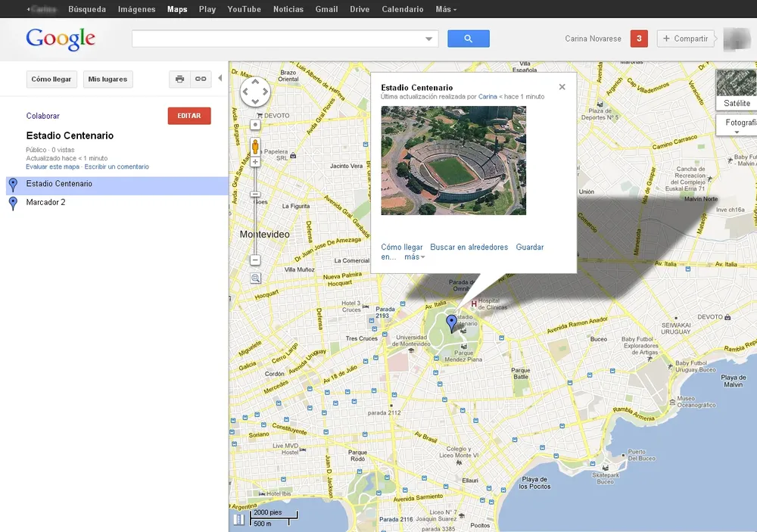Zoom in with the plus button
This screenshot has height=532, width=757.
(255, 162)
